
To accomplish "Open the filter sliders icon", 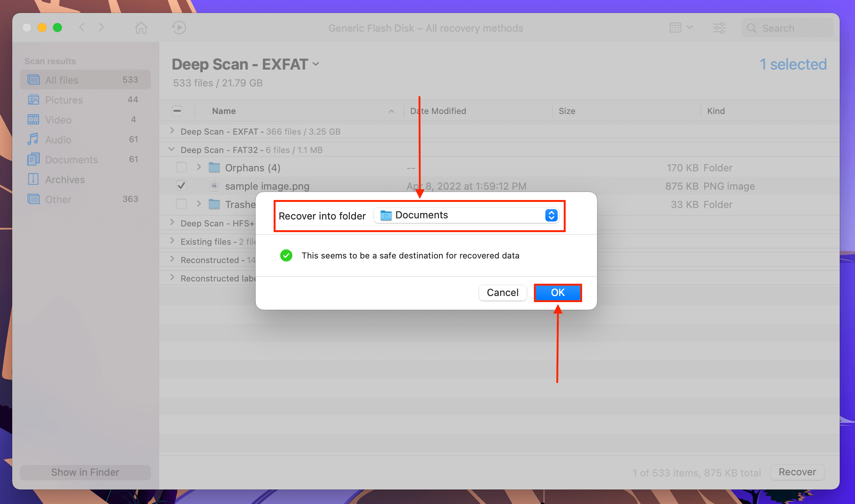I will (x=719, y=28).
